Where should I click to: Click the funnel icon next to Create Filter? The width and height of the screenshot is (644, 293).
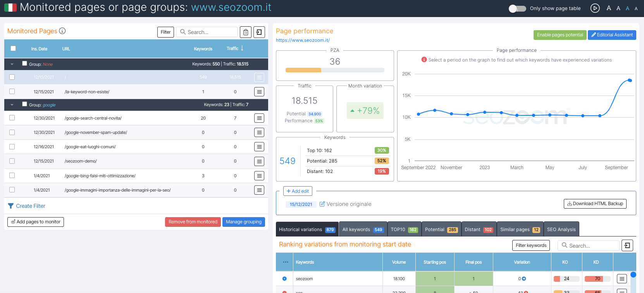tap(11, 206)
